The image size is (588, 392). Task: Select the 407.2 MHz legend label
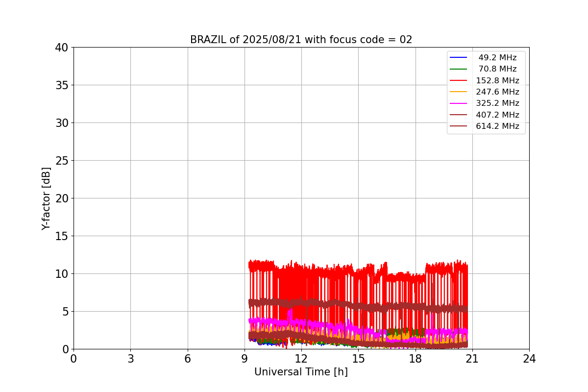point(497,115)
